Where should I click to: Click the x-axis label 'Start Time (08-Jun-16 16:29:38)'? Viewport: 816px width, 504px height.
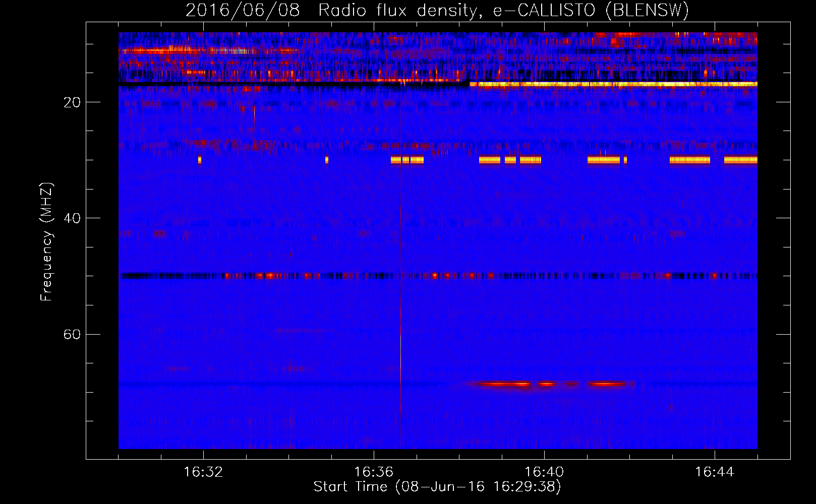(x=437, y=487)
